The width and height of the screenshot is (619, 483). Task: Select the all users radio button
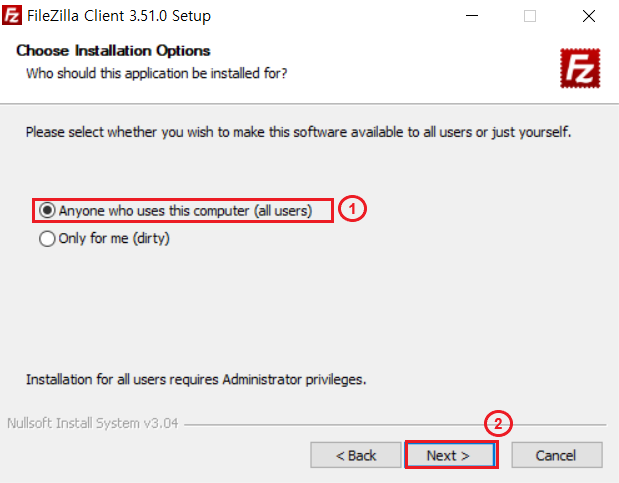click(x=47, y=211)
